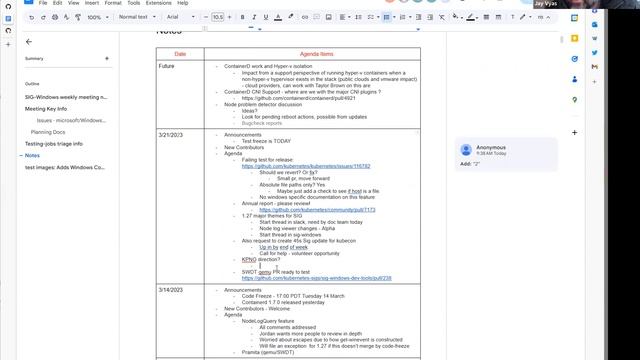Select the Paint format tool

click(x=78, y=17)
